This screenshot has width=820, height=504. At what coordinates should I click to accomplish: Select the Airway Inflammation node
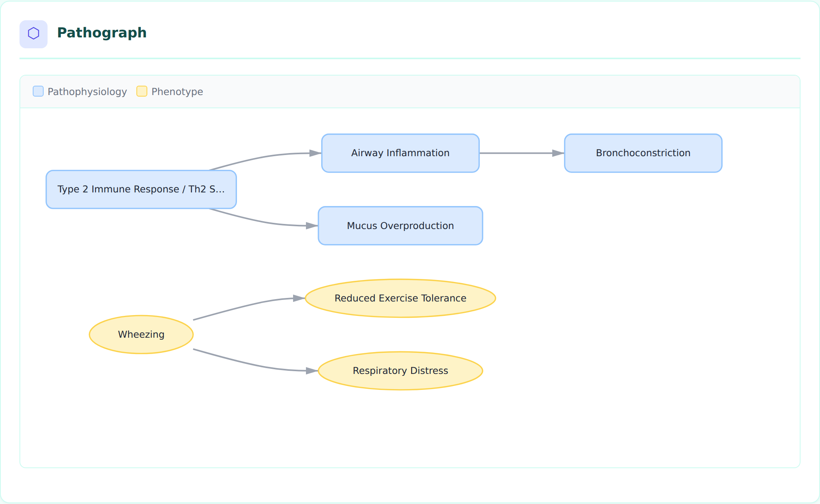400,153
